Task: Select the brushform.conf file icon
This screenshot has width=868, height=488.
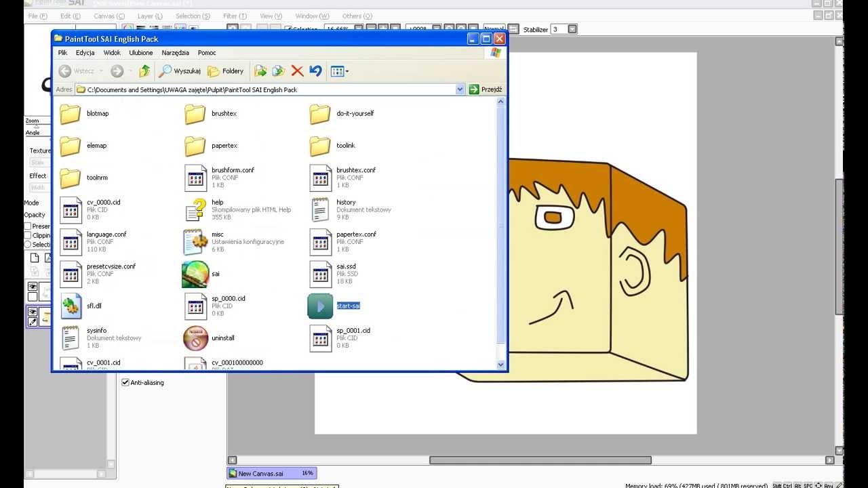Action: pyautogui.click(x=195, y=178)
